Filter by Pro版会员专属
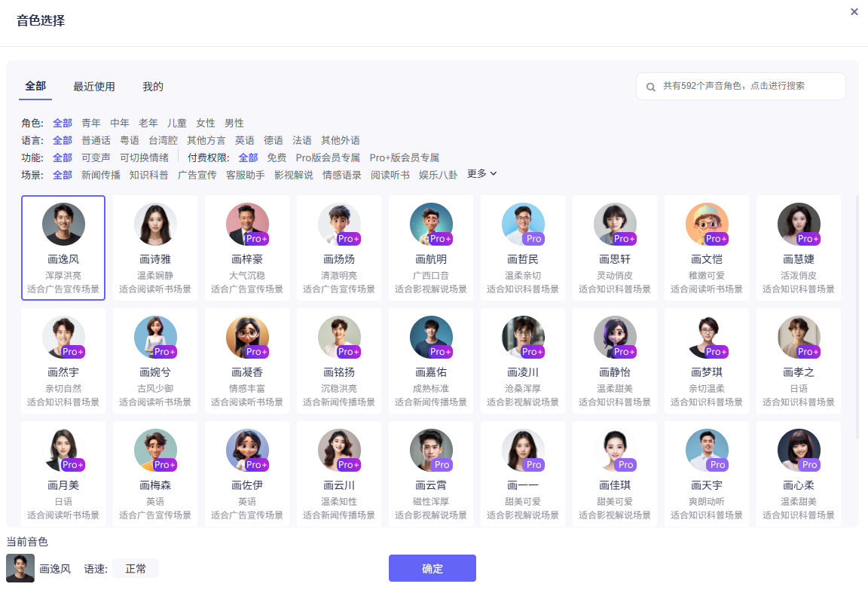The width and height of the screenshot is (868, 593). (x=328, y=157)
